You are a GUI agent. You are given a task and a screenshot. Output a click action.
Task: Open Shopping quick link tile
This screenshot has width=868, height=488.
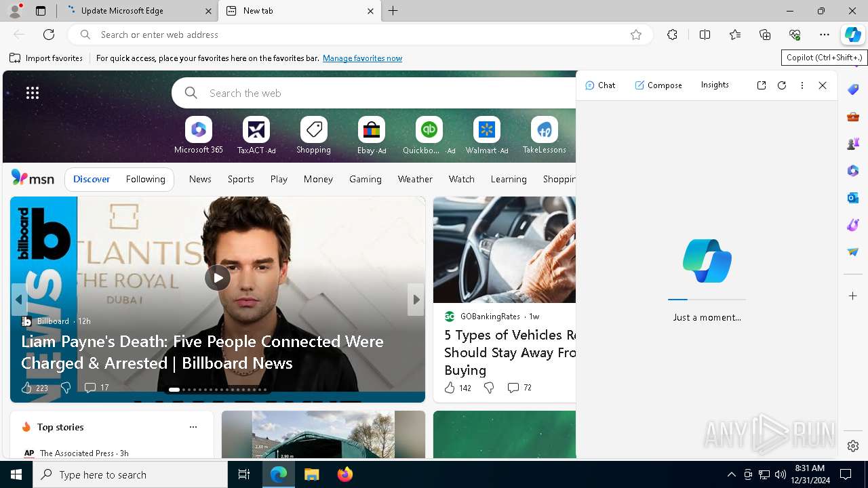(x=313, y=136)
